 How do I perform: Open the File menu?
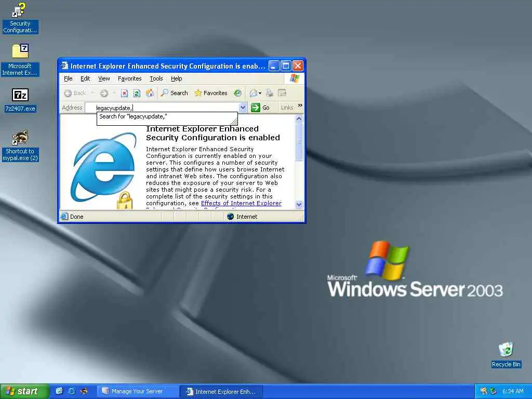(x=68, y=79)
